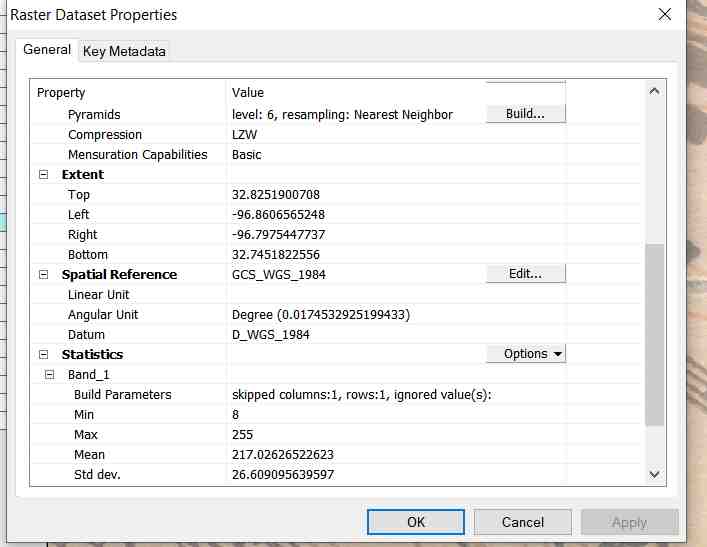Select the Mean statistic value

281,454
